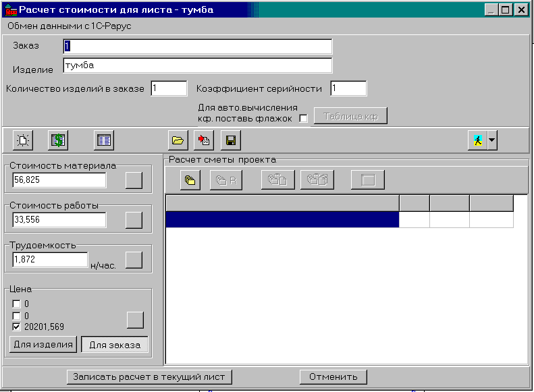
Task: Tick the second price checkbox with 0
Action: click(x=16, y=316)
